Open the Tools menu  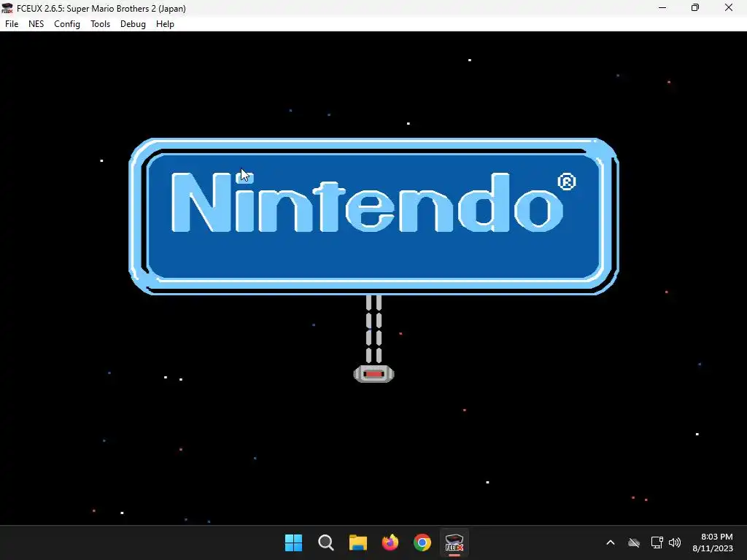[x=100, y=24]
